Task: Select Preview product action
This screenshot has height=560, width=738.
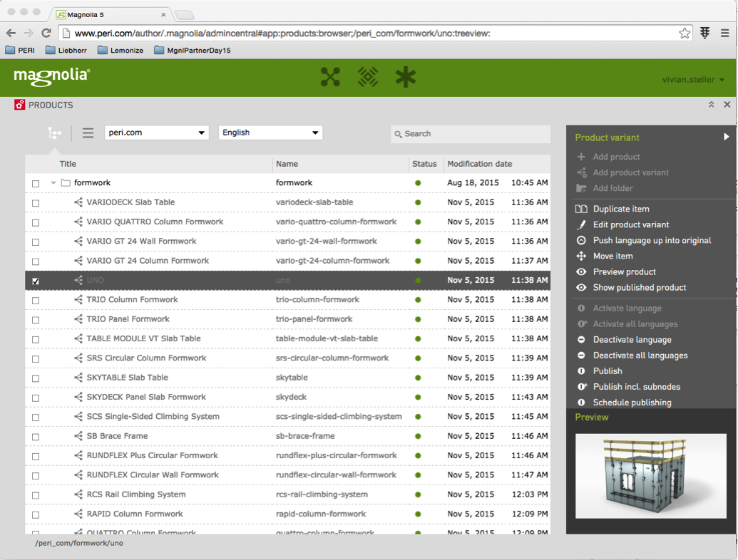Action: coord(624,271)
